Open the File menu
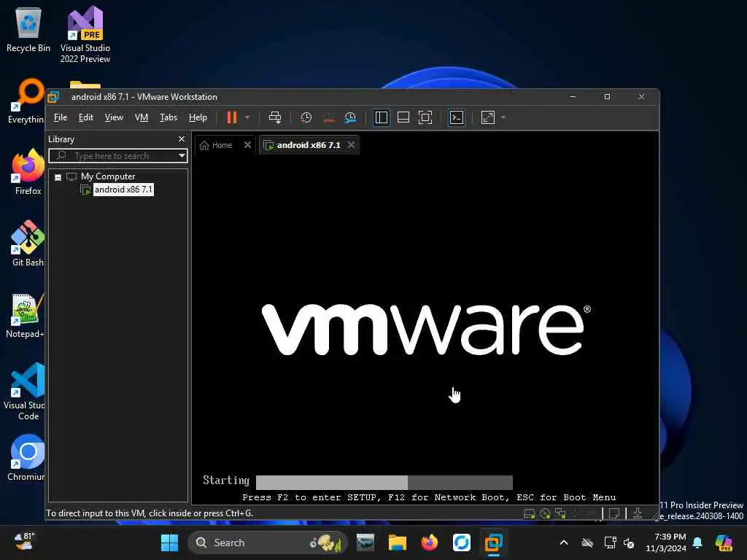This screenshot has height=560, width=747. pyautogui.click(x=61, y=117)
